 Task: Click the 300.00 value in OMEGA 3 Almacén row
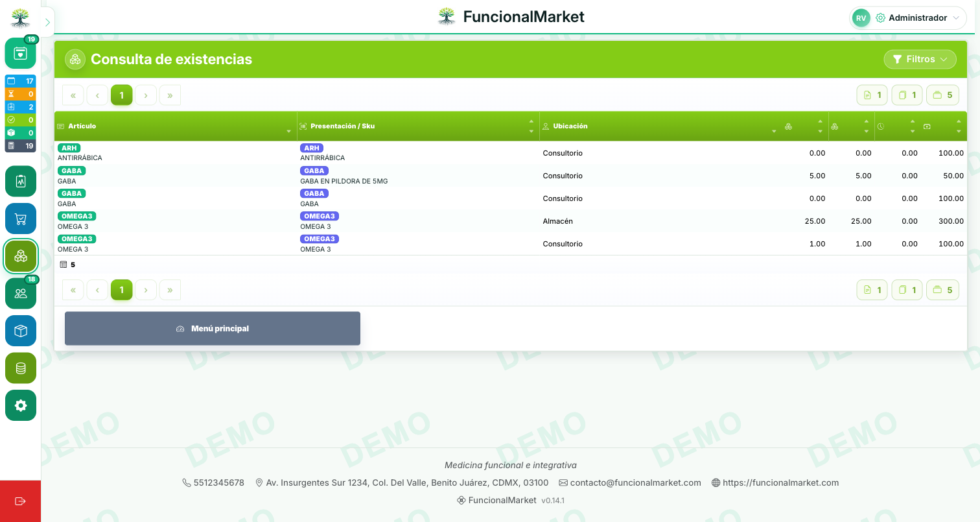tap(951, 221)
